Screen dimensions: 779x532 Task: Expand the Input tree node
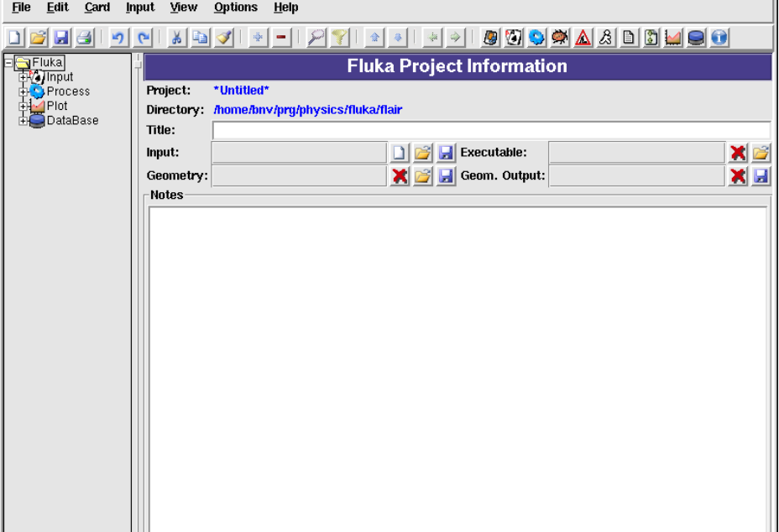point(23,77)
